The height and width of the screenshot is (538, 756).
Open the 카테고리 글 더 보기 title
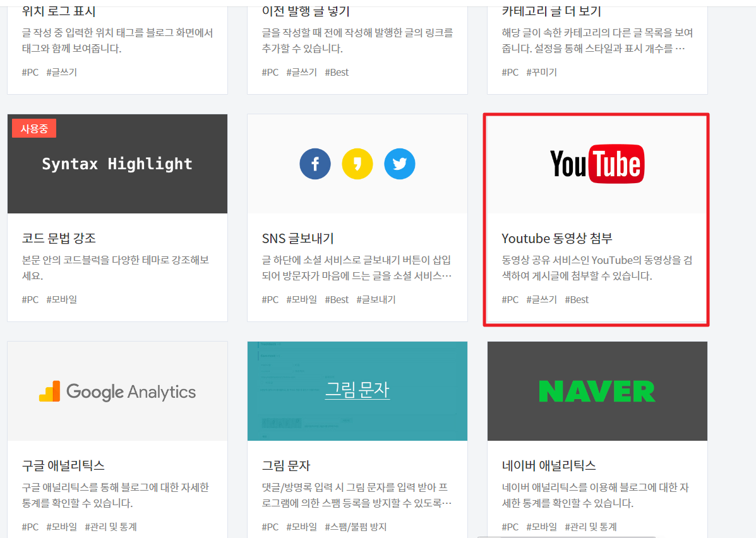pyautogui.click(x=551, y=11)
